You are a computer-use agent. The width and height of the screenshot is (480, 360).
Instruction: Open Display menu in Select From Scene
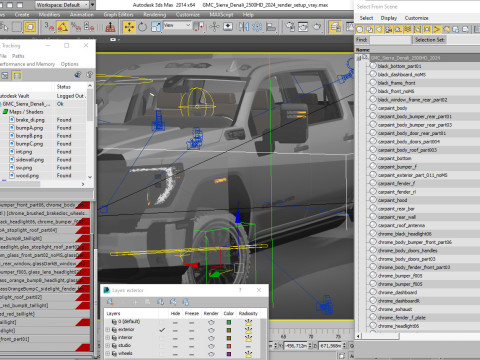coord(389,18)
